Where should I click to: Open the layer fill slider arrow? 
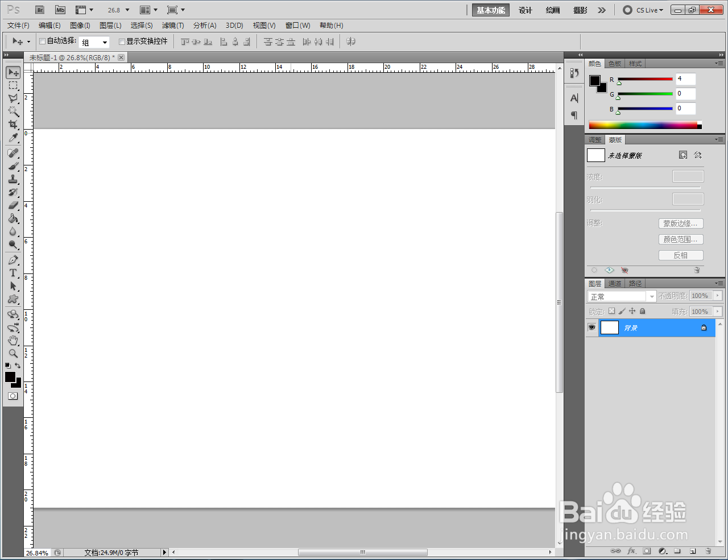718,312
